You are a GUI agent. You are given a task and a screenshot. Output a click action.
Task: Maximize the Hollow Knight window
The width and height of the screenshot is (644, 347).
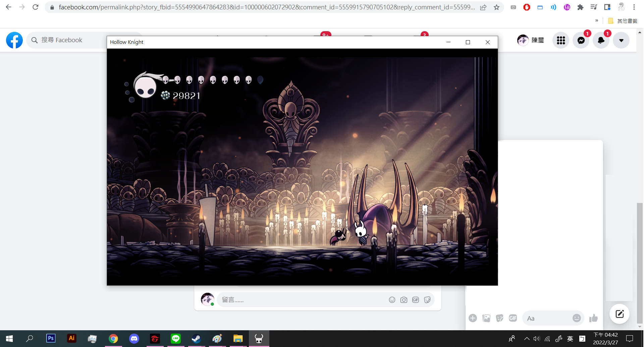tap(468, 42)
